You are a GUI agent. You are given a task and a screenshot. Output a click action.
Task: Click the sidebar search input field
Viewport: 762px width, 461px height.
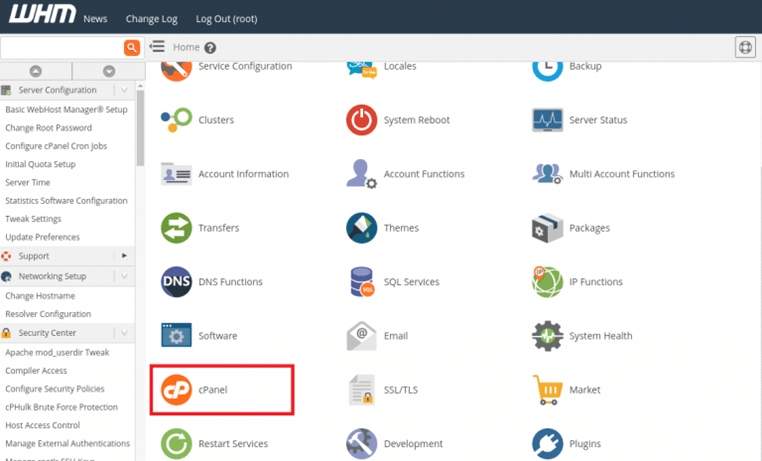point(62,48)
